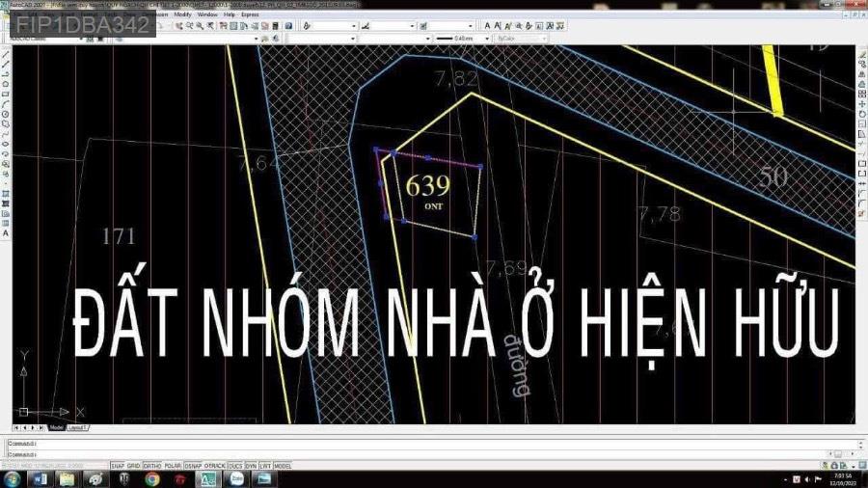This screenshot has height=488, width=868.
Task: Select the Line tool in Draw toolbar
Action: [x=6, y=54]
